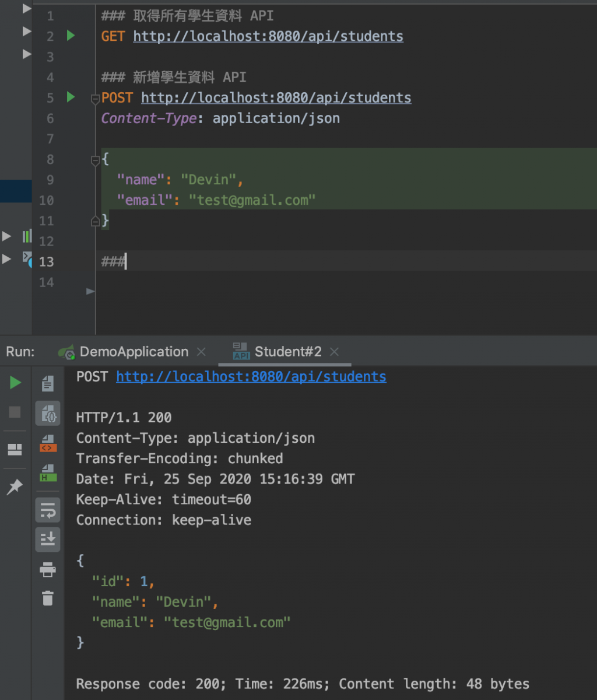Click the "test@gmail.com" value on editor line 10
The height and width of the screenshot is (700, 597).
(x=252, y=200)
